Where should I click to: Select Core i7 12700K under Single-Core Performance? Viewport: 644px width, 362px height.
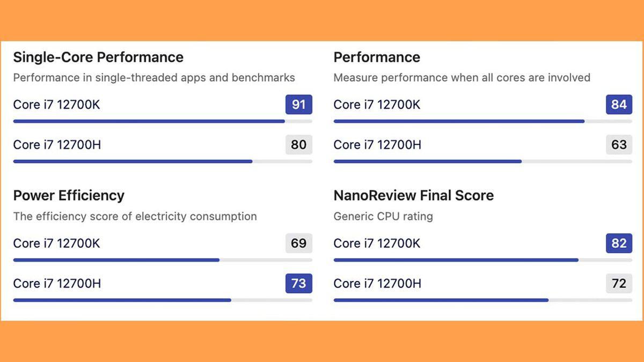[x=56, y=105]
